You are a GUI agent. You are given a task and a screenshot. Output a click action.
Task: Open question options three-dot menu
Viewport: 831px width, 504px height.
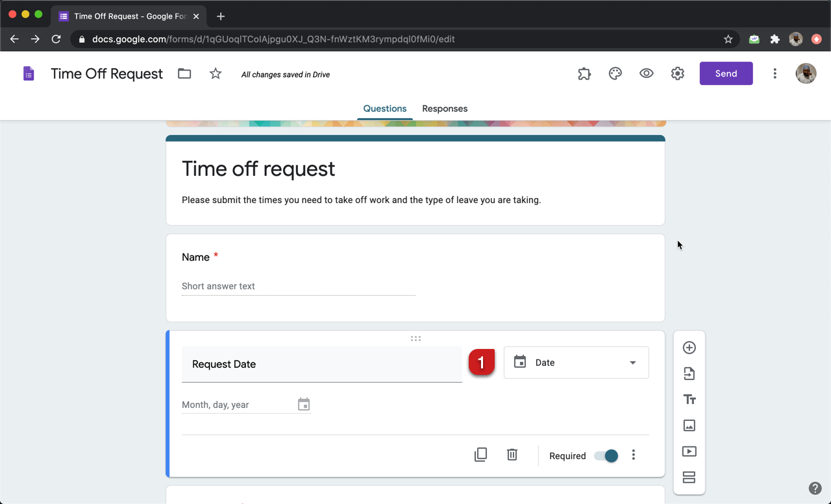(634, 455)
